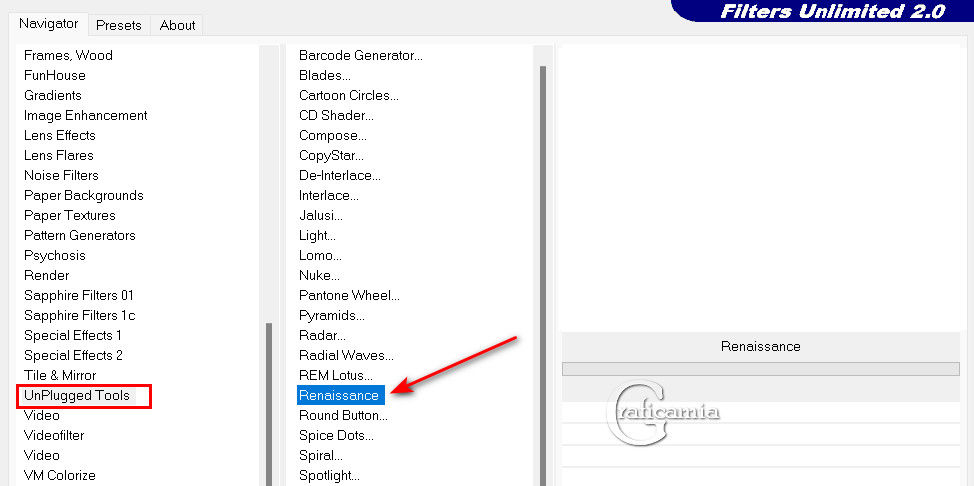The image size is (974, 486).
Task: Choose Special Effects 1
Action: click(x=73, y=335)
